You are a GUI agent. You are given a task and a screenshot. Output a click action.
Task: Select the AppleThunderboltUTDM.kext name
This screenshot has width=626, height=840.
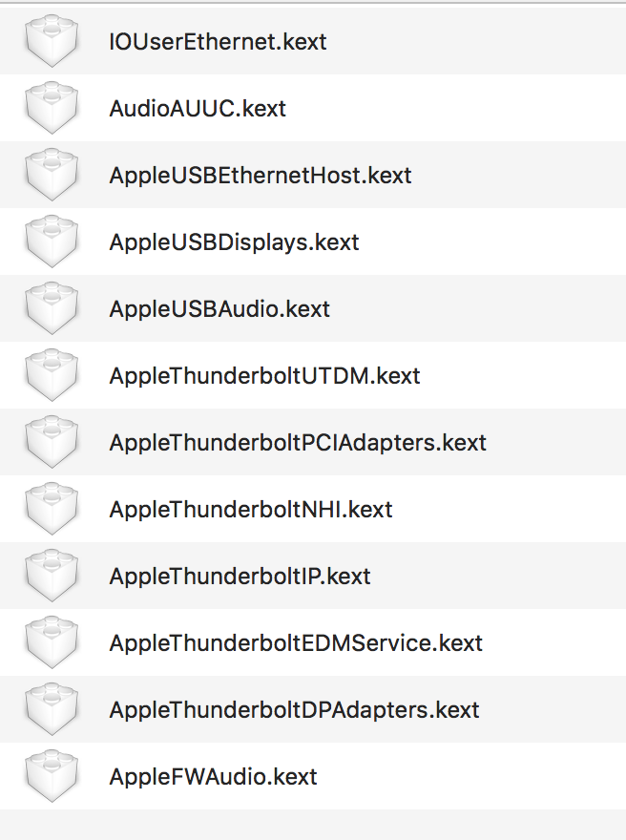pyautogui.click(x=264, y=376)
